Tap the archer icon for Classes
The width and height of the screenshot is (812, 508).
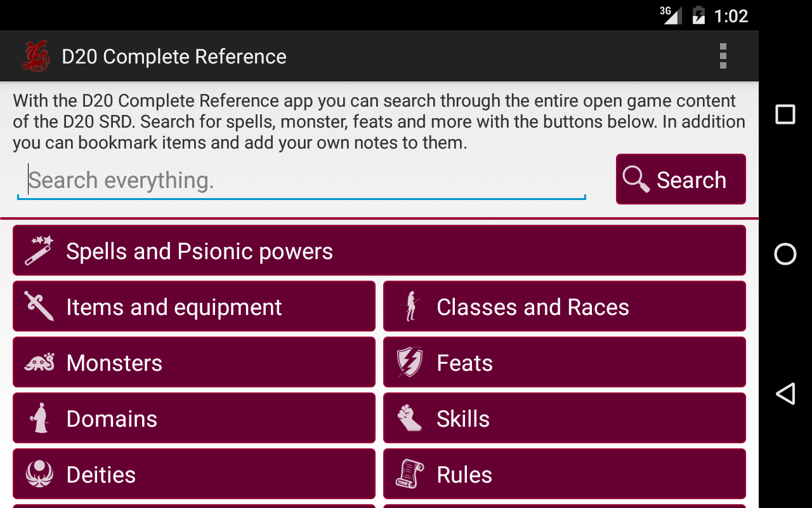coord(410,306)
